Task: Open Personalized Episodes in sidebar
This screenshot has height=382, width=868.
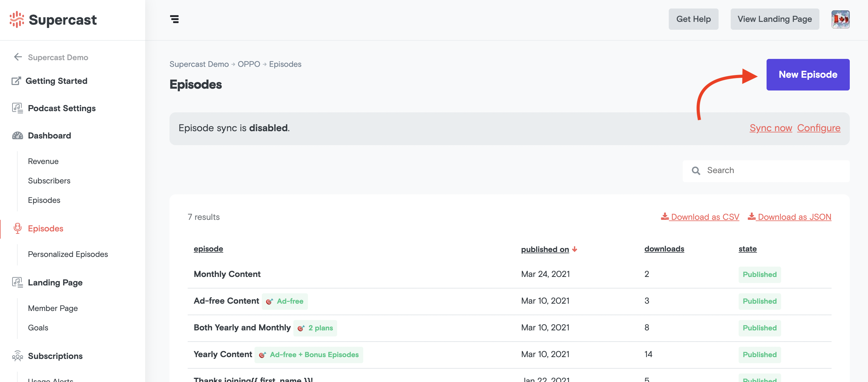Action: click(x=68, y=254)
